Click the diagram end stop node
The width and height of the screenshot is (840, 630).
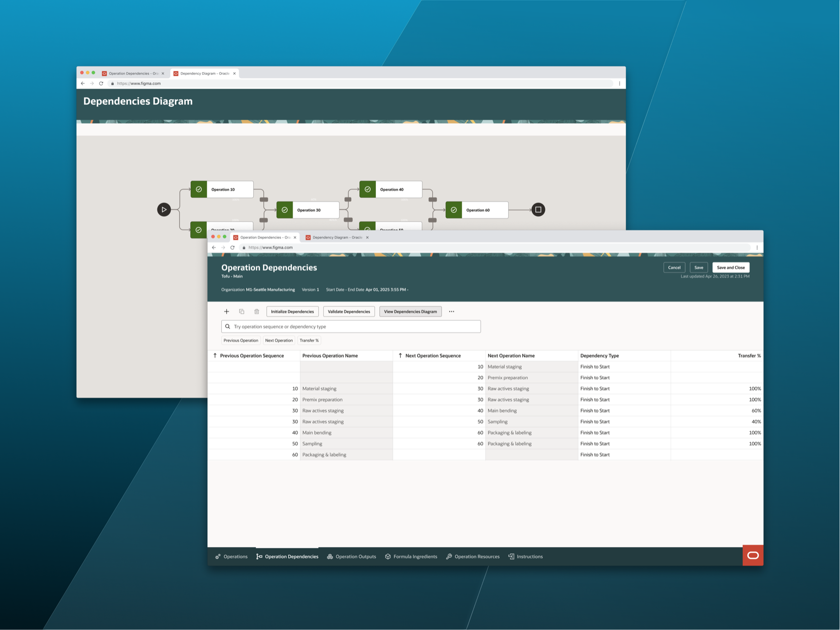click(x=538, y=210)
